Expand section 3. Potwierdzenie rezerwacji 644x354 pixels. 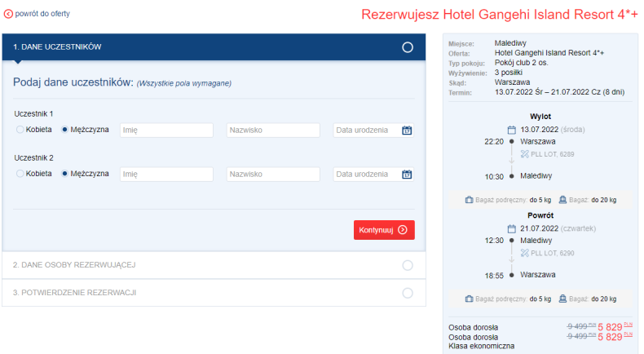pyautogui.click(x=214, y=293)
